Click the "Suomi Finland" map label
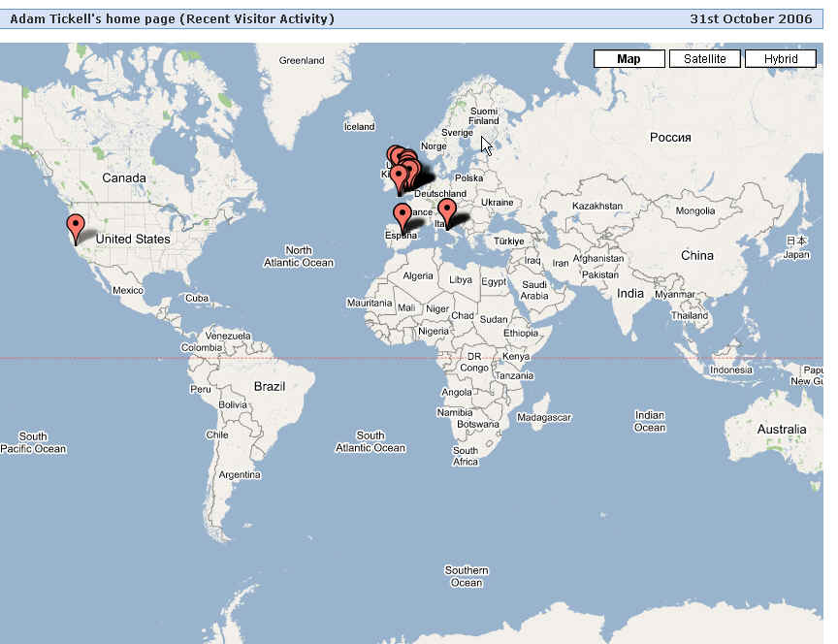Image resolution: width=838 pixels, height=644 pixels. [x=484, y=116]
